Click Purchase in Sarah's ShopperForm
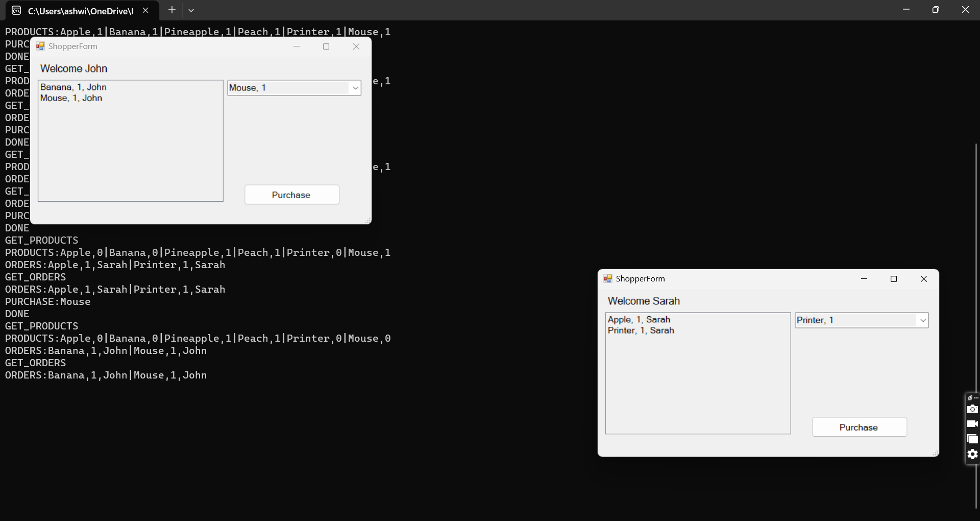Screen dimensions: 980x521 click(x=860, y=427)
